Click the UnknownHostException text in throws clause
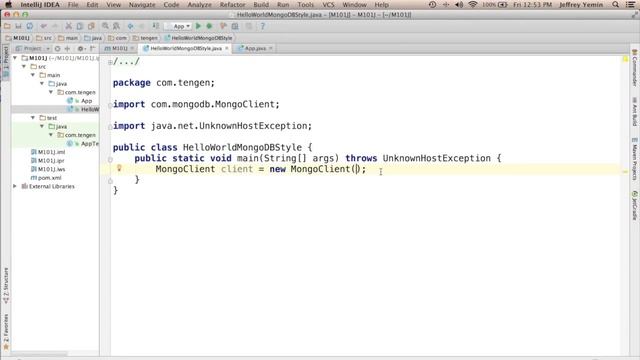Image resolution: width=640 pixels, height=360 pixels. [436, 158]
